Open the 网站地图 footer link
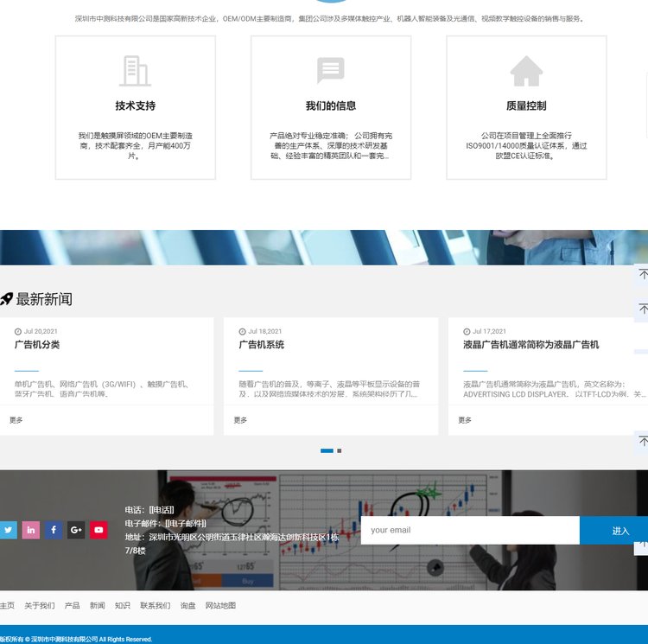The width and height of the screenshot is (648, 644). click(x=220, y=606)
